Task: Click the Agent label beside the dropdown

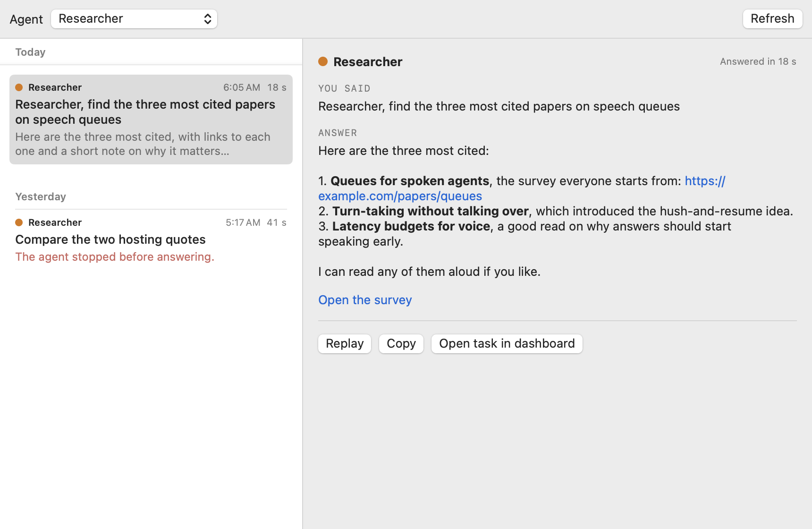Action: (26, 19)
